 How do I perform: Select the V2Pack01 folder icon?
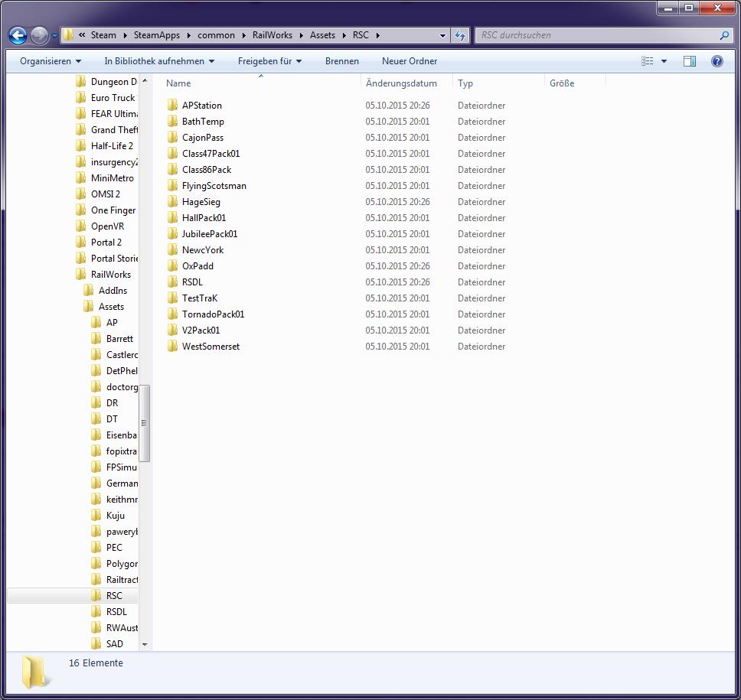172,330
